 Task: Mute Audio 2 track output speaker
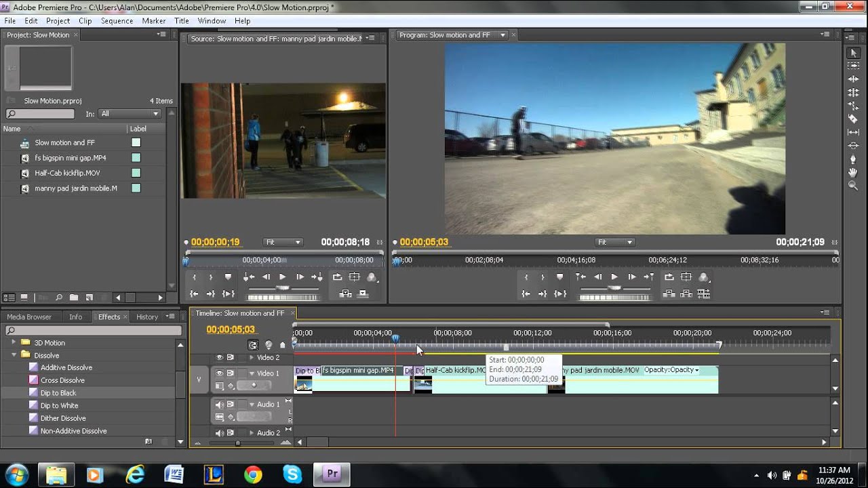(219, 432)
